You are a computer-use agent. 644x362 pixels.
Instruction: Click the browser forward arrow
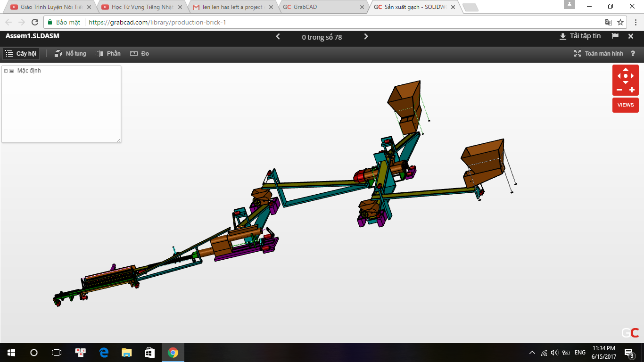tap(22, 22)
